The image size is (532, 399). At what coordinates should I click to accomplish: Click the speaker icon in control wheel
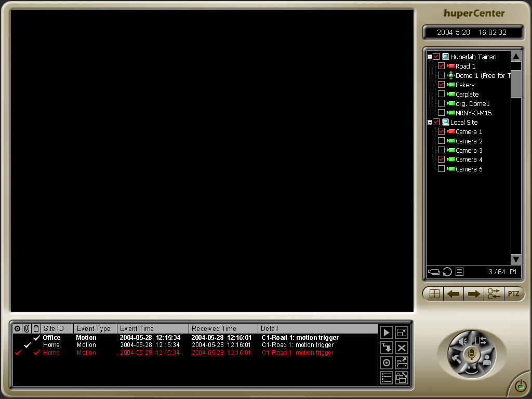(x=462, y=341)
